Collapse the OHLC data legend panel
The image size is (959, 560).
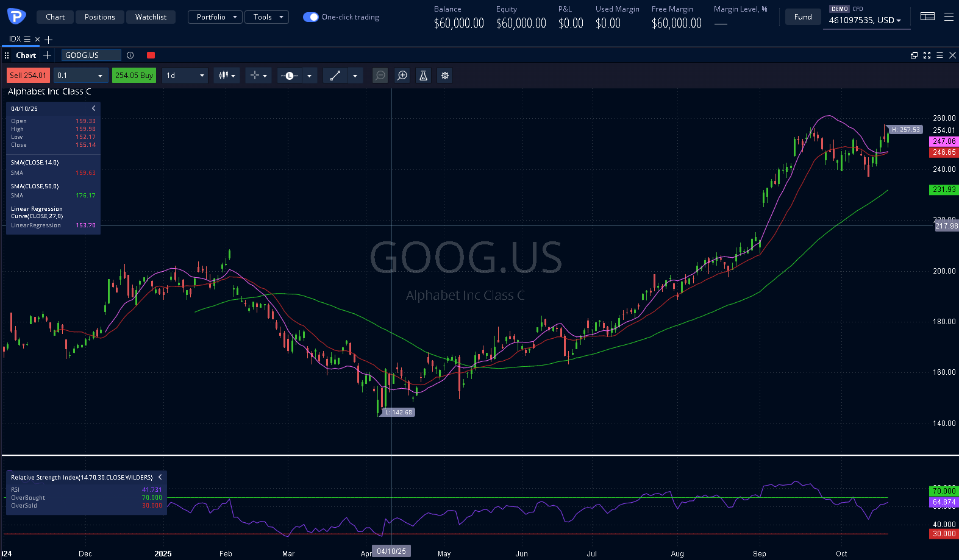pyautogui.click(x=93, y=108)
